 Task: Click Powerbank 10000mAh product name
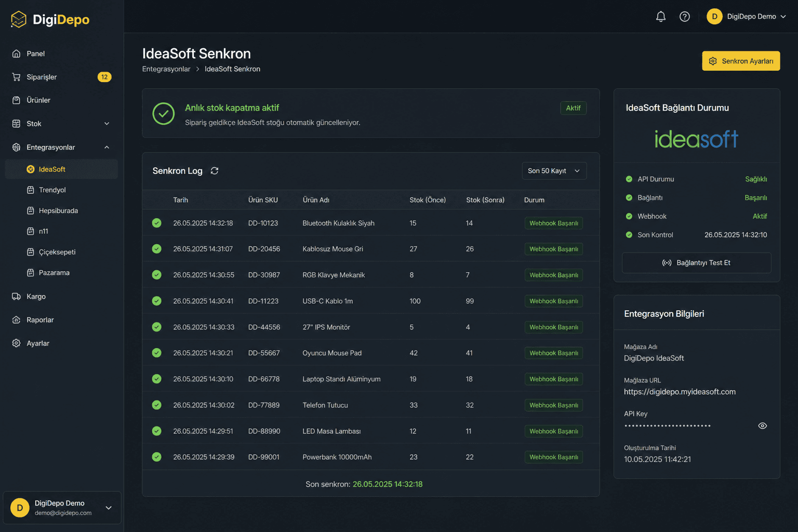point(337,457)
